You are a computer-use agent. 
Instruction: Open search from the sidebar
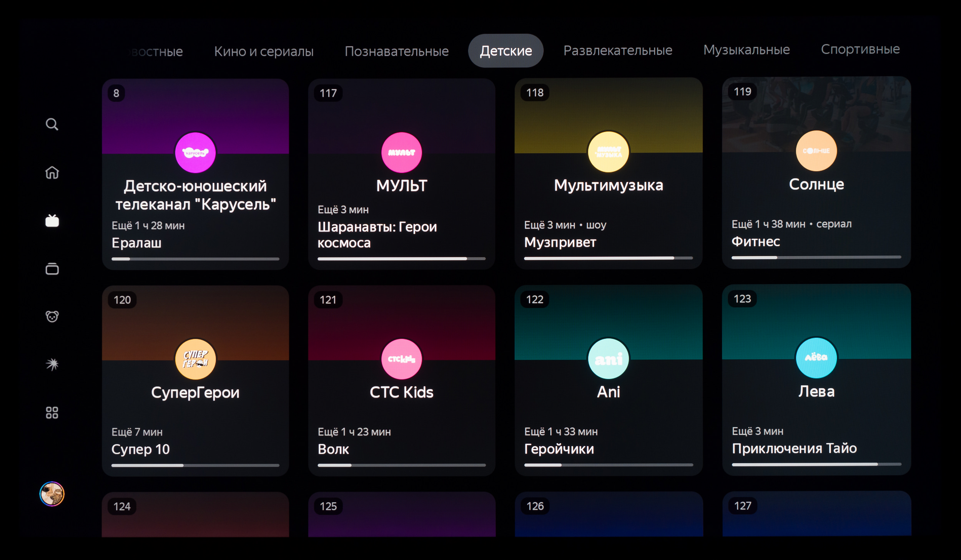point(52,124)
